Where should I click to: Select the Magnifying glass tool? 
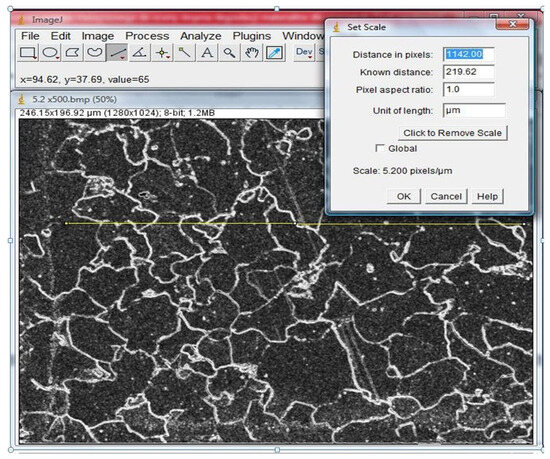229,53
